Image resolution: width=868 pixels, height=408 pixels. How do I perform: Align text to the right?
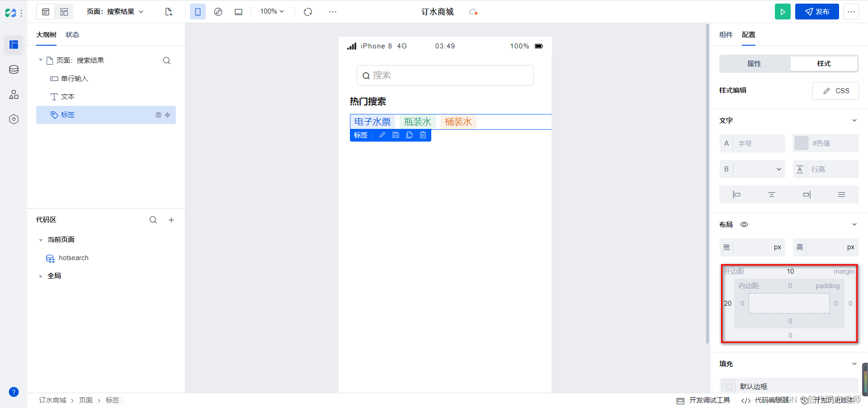[807, 195]
